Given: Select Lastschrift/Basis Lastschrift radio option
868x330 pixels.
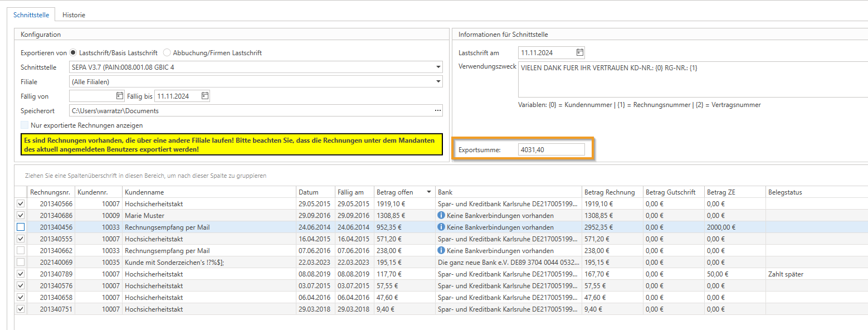Looking at the screenshot, I should 73,53.
